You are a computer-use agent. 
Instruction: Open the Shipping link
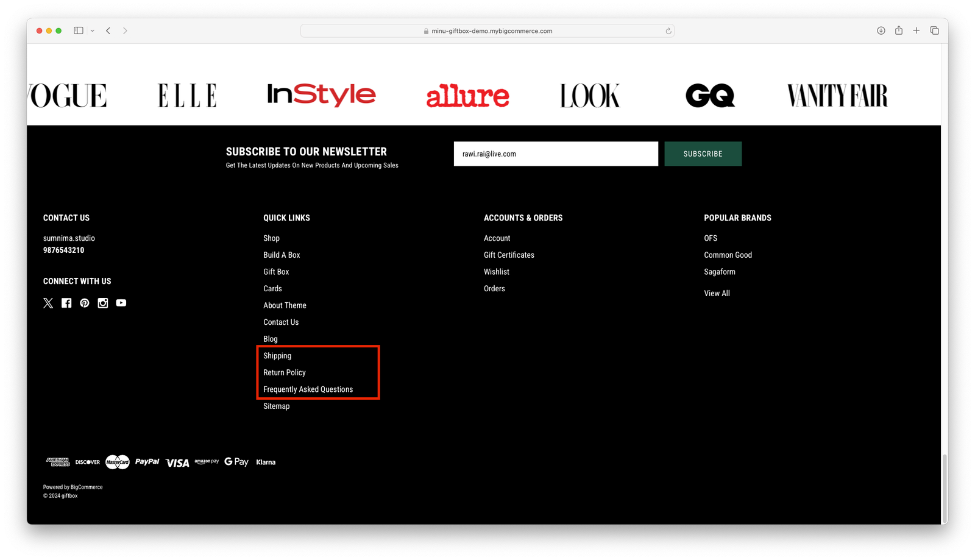point(277,356)
